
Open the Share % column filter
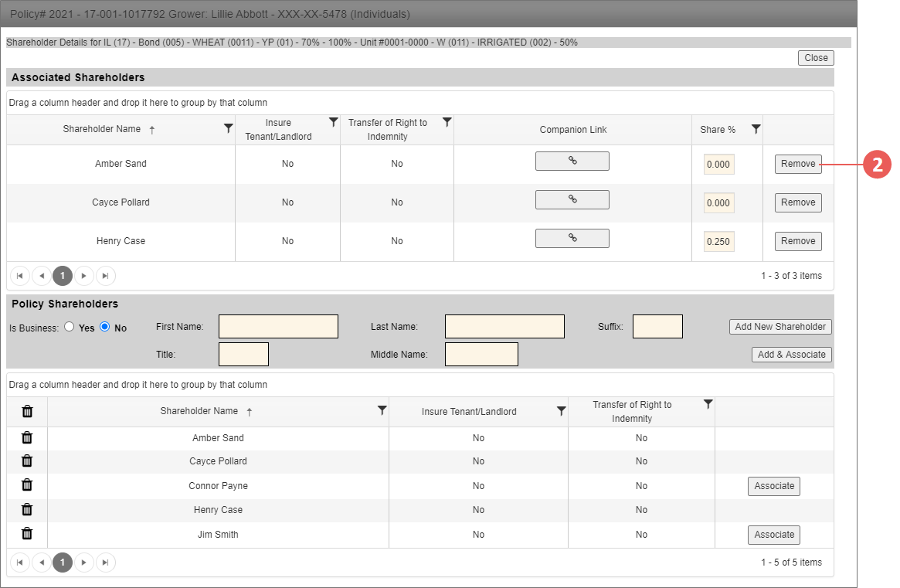pos(756,129)
